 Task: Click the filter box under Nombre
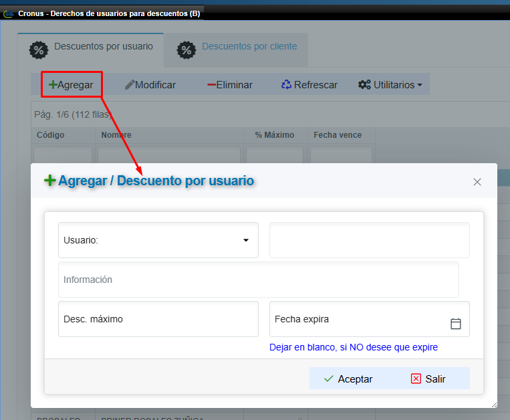point(169,155)
